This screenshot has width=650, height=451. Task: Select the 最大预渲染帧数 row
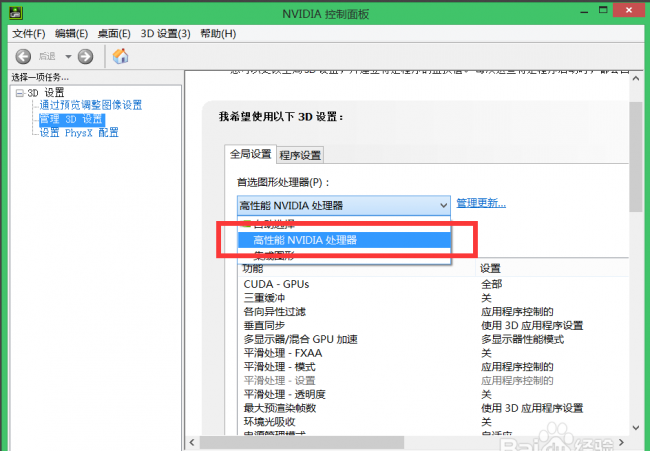pyautogui.click(x=434, y=408)
